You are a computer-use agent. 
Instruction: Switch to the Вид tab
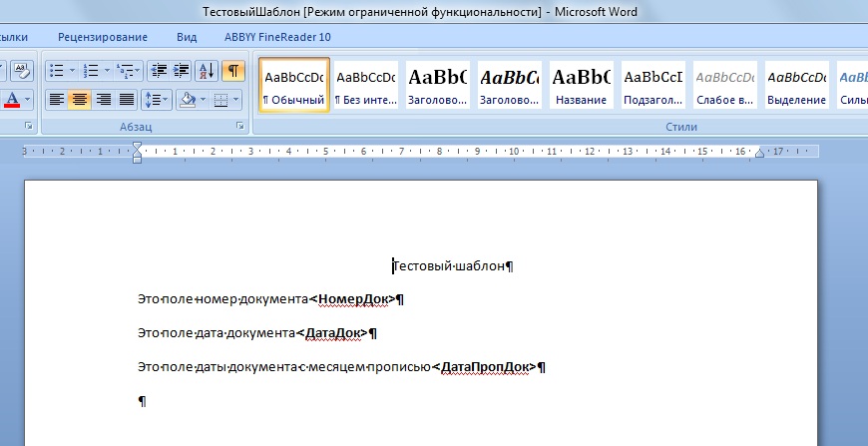pos(187,37)
